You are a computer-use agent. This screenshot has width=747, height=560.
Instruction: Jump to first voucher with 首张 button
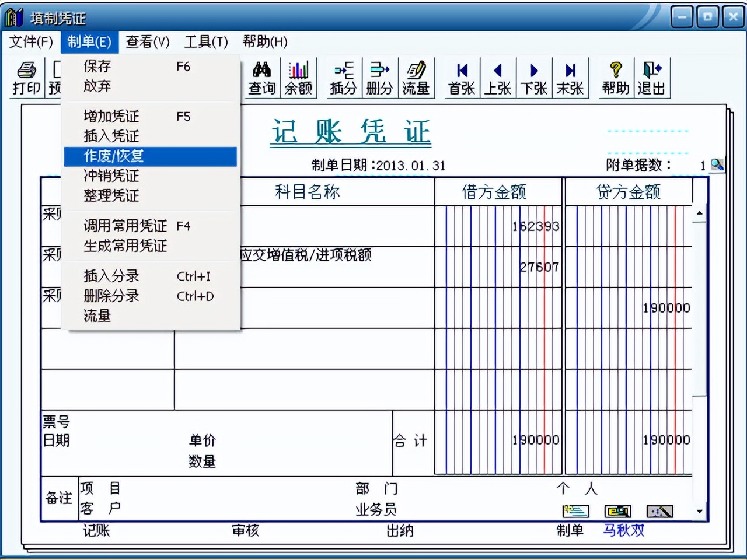click(x=461, y=78)
